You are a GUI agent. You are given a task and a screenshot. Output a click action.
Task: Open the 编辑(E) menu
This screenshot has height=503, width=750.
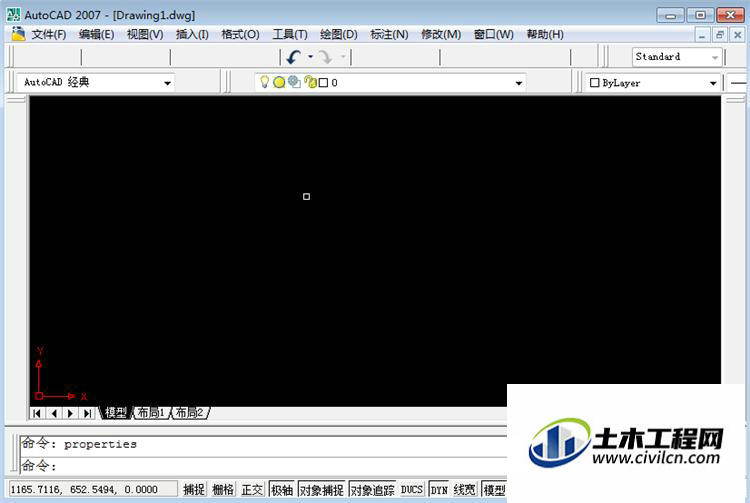click(96, 34)
